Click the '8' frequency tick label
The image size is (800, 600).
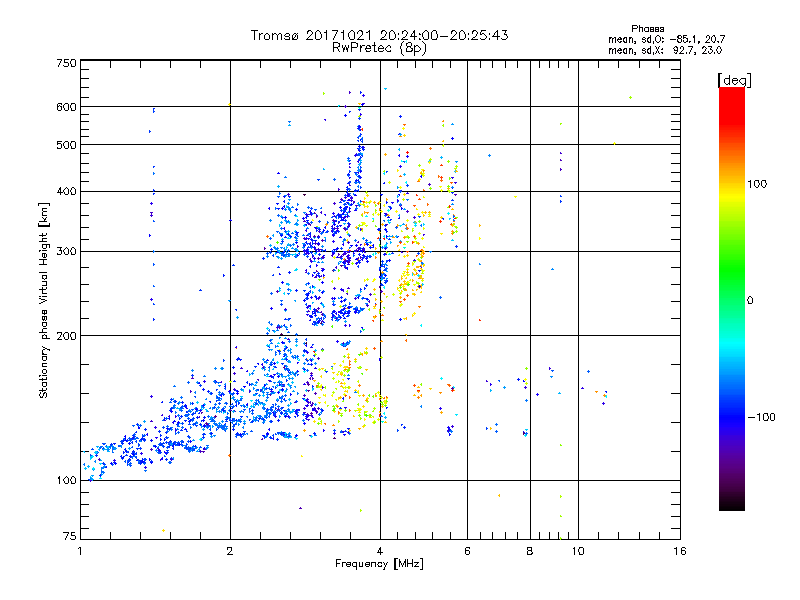pyautogui.click(x=530, y=551)
